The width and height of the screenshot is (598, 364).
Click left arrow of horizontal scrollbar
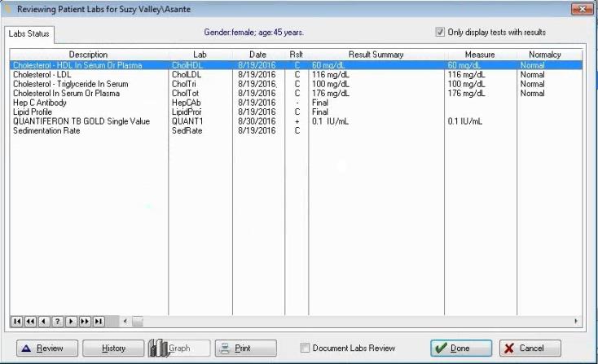125,322
